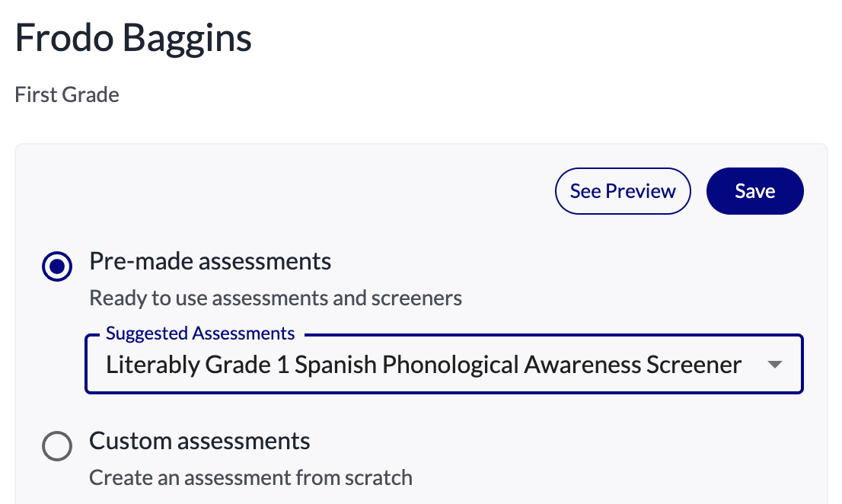
Task: Click the "Pre-made assessments" option label
Action: [210, 262]
